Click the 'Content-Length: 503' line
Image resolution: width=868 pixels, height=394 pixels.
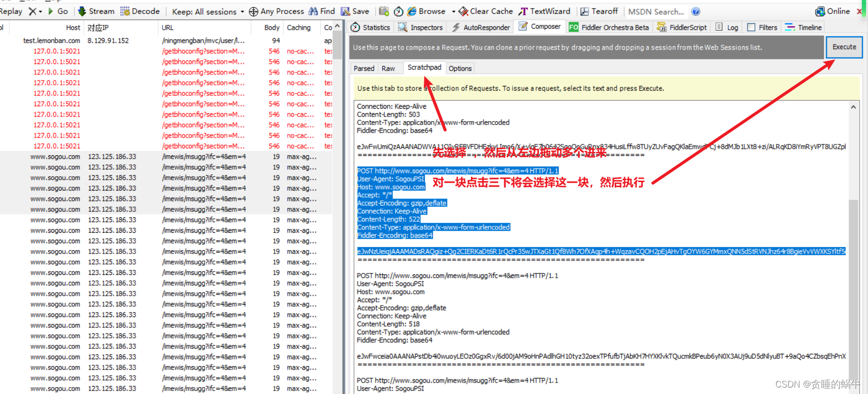tap(388, 115)
